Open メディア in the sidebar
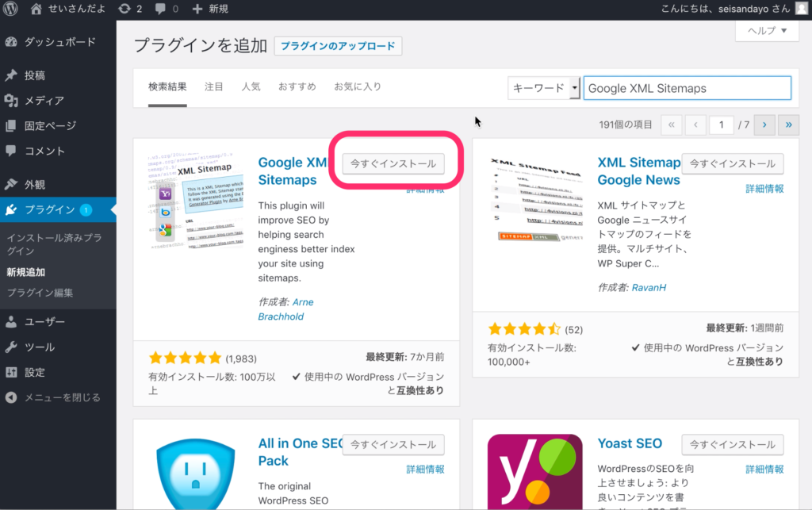812x510 pixels. (44, 101)
